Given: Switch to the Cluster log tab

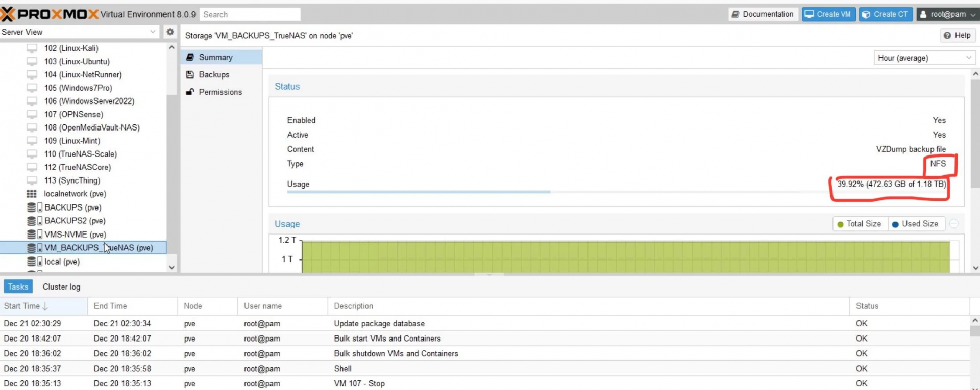Looking at the screenshot, I should click(x=61, y=287).
